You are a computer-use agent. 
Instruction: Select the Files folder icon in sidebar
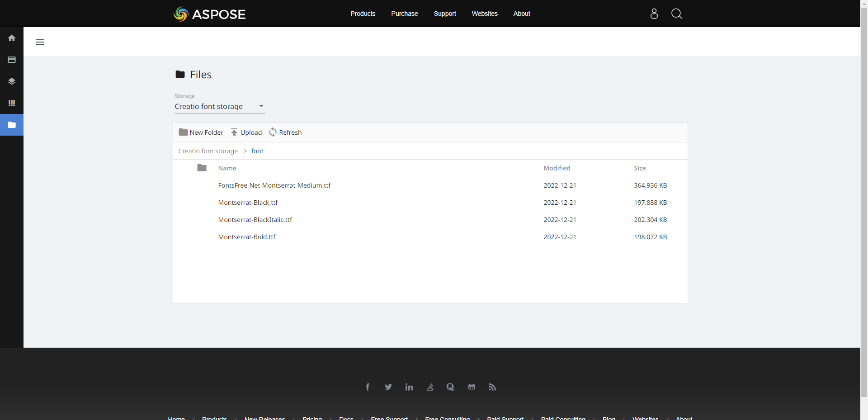click(11, 125)
